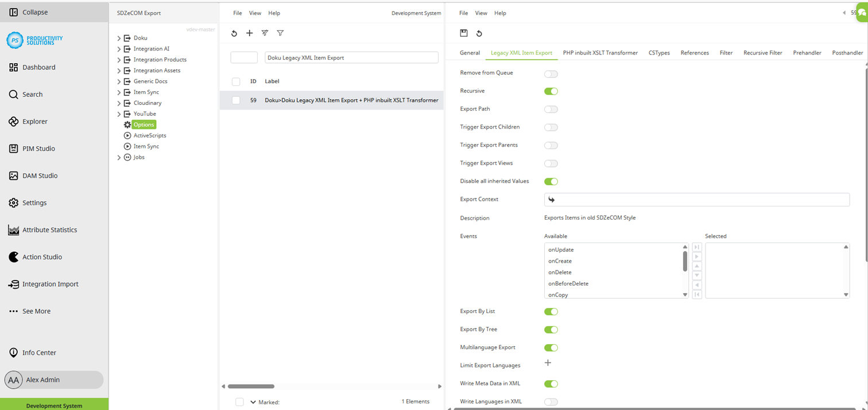
Task: Click the plus icon to add an element
Action: pyautogui.click(x=249, y=33)
